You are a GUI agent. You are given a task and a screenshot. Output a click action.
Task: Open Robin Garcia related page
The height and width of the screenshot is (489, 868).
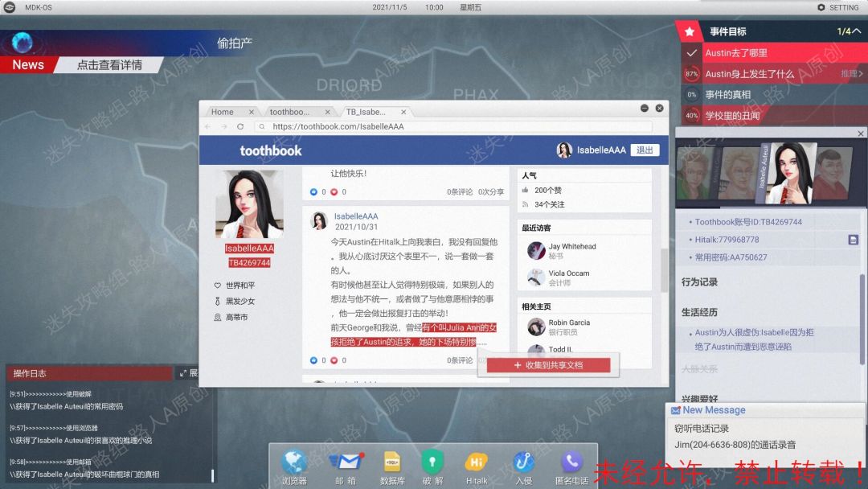pyautogui.click(x=569, y=323)
